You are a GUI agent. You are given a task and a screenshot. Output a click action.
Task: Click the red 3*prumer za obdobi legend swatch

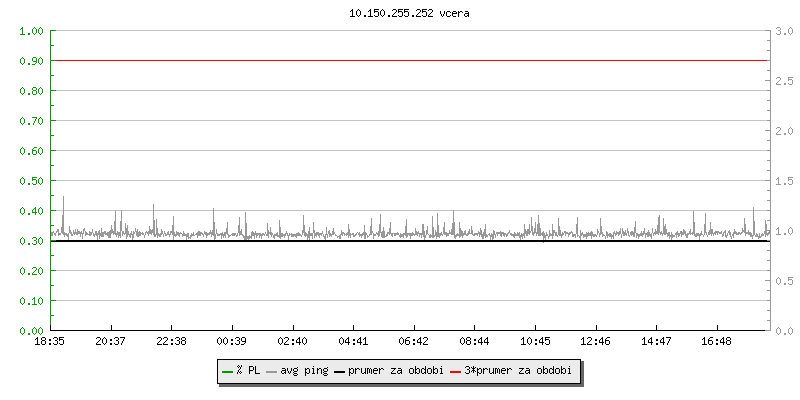point(455,371)
